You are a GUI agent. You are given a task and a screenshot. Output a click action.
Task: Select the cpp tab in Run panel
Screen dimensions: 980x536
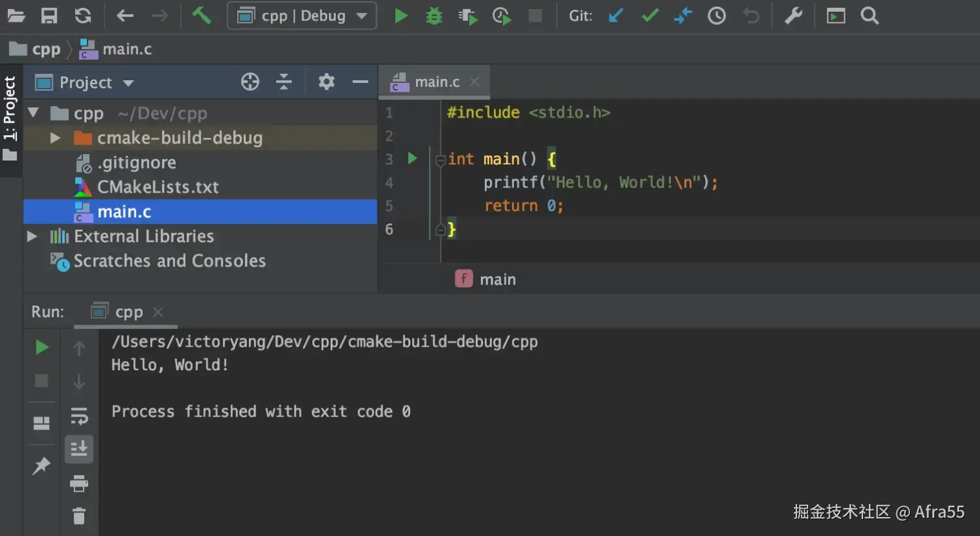tap(126, 312)
